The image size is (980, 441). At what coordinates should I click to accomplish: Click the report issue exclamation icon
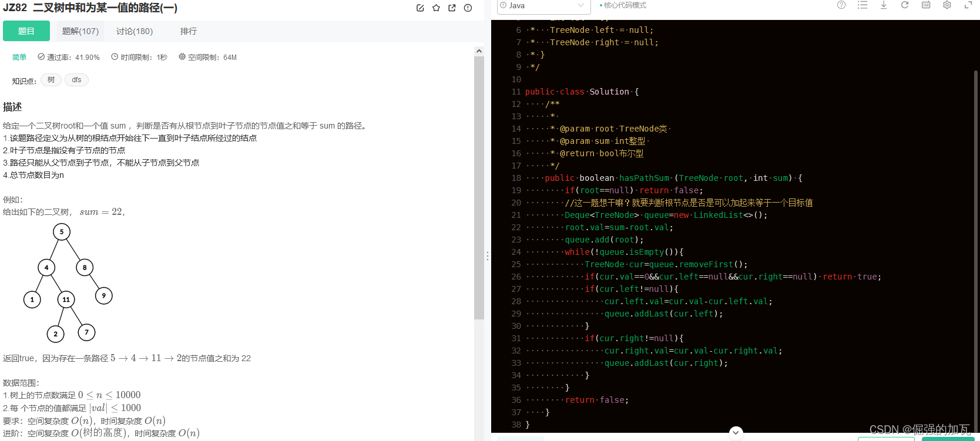[468, 8]
